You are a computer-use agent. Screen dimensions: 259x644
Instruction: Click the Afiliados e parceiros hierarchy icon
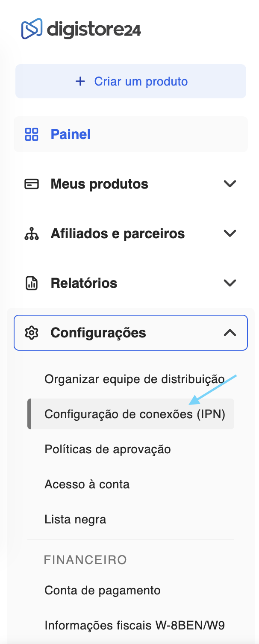click(x=32, y=233)
